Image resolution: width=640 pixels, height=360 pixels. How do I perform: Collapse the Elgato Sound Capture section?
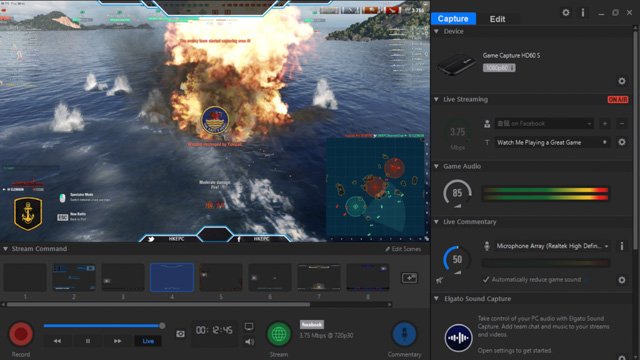436,298
